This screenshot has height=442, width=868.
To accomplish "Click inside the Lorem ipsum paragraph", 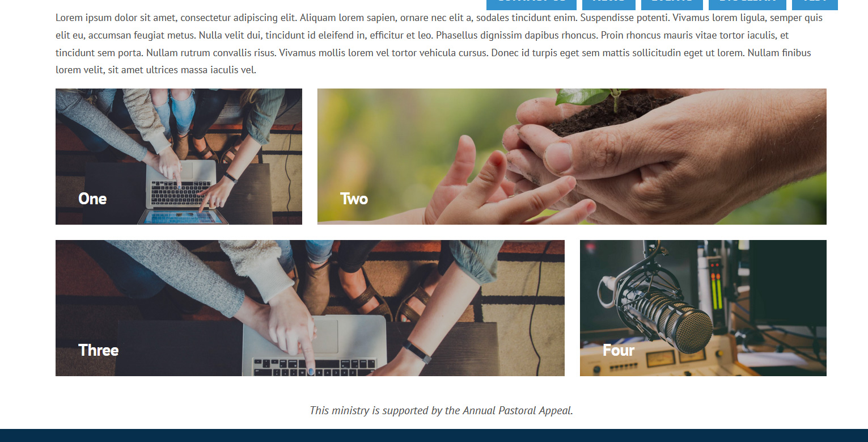I will pos(439,44).
